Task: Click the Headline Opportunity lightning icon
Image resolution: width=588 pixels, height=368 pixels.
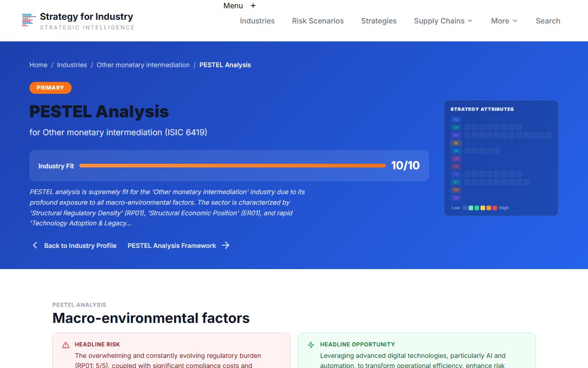Action: click(x=311, y=344)
